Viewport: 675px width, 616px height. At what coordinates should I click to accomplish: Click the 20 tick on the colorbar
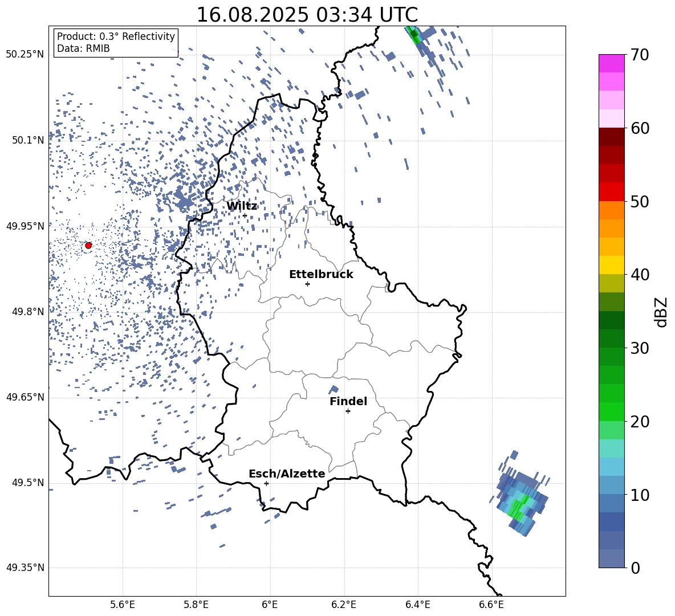(640, 421)
